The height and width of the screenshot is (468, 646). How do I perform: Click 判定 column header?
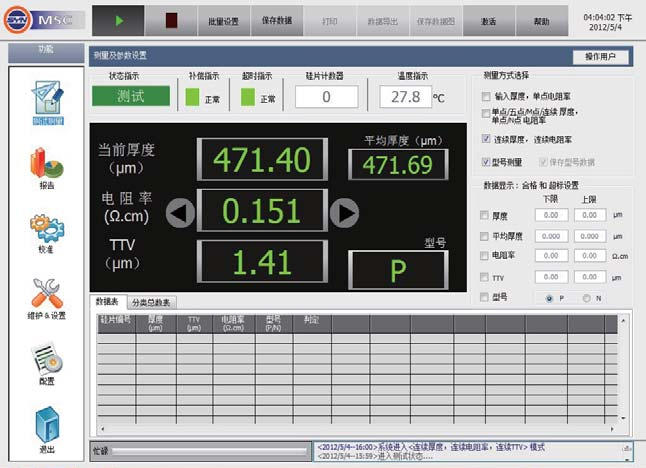(x=312, y=324)
